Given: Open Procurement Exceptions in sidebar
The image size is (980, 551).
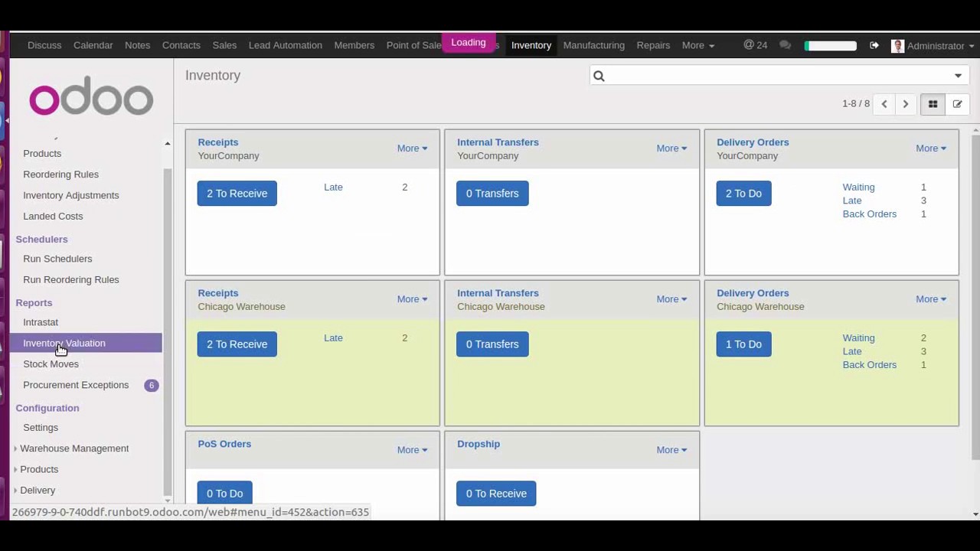Looking at the screenshot, I should click(76, 385).
